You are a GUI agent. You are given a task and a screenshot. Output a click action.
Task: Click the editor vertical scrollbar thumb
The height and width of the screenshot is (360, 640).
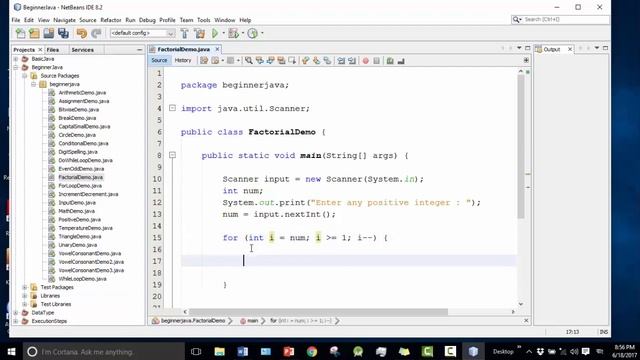(x=521, y=147)
